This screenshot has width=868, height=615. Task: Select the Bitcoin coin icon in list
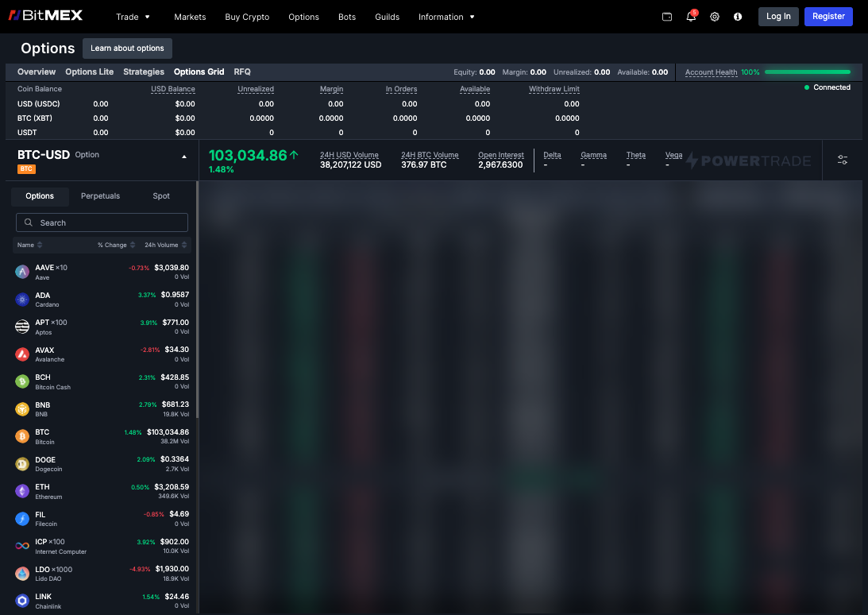22,436
